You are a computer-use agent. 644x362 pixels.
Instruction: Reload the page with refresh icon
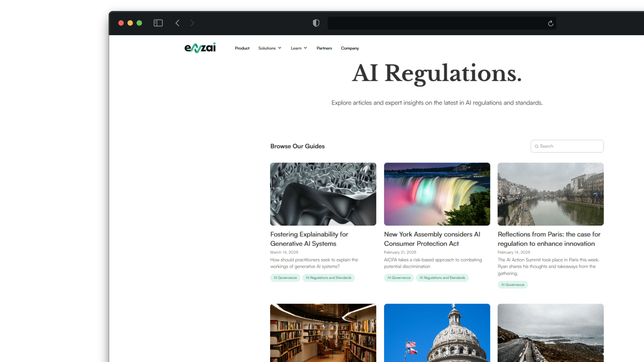tap(550, 23)
